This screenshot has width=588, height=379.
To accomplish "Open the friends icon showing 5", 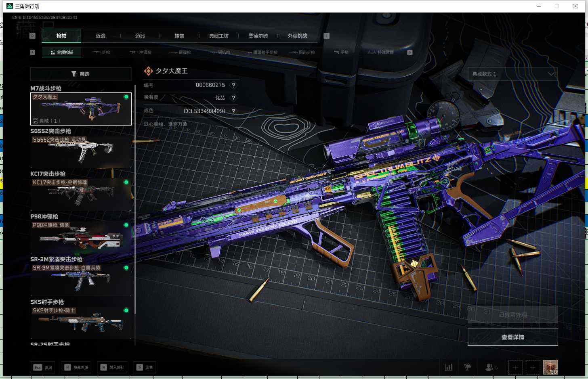I will coord(491,367).
